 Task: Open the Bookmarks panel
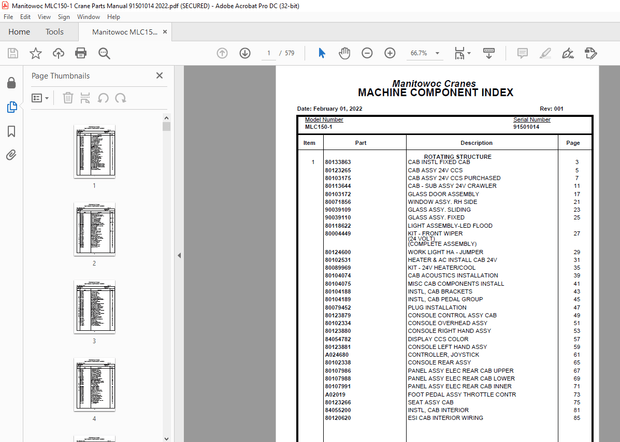point(11,131)
